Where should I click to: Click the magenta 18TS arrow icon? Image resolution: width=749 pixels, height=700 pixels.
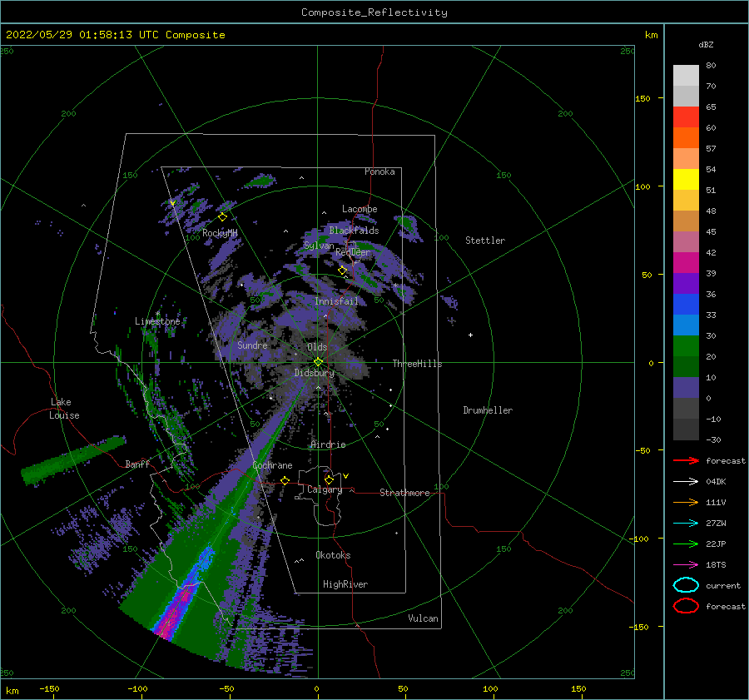coord(686,565)
